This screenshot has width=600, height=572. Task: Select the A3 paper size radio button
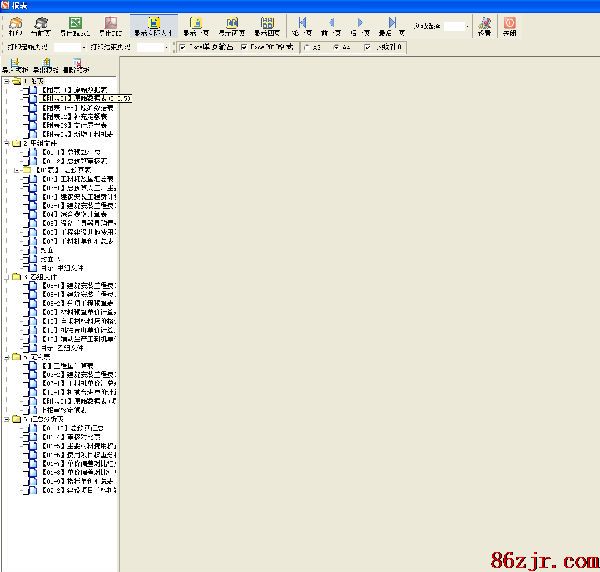click(306, 47)
